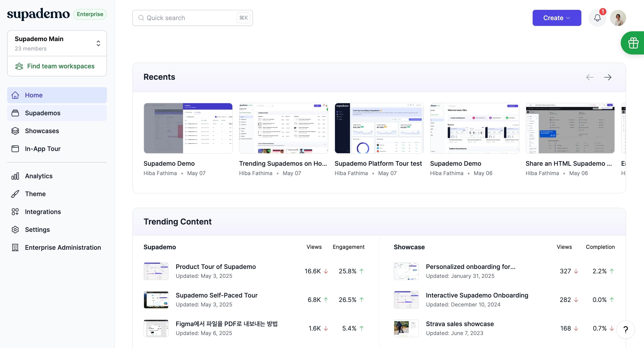The height and width of the screenshot is (348, 644).
Task: Click the In-App Tour window icon
Action: click(x=15, y=149)
